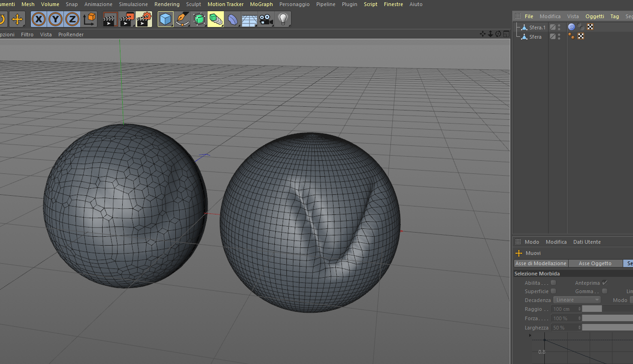633x364 pixels.
Task: Click the Larghezza value stepper arrows
Action: 579,328
